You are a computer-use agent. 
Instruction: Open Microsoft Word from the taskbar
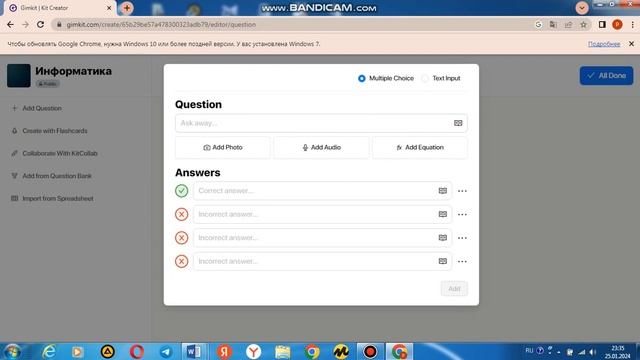coord(194,351)
